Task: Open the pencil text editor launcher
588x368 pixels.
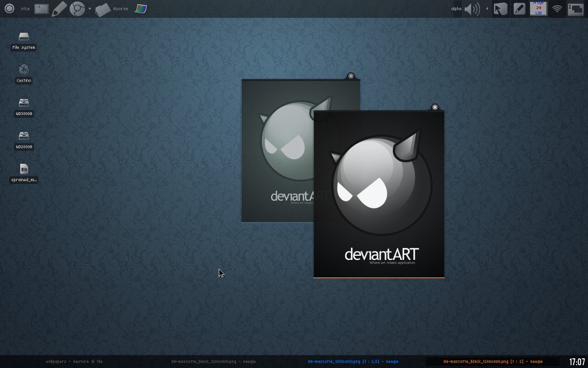Action: coord(59,9)
